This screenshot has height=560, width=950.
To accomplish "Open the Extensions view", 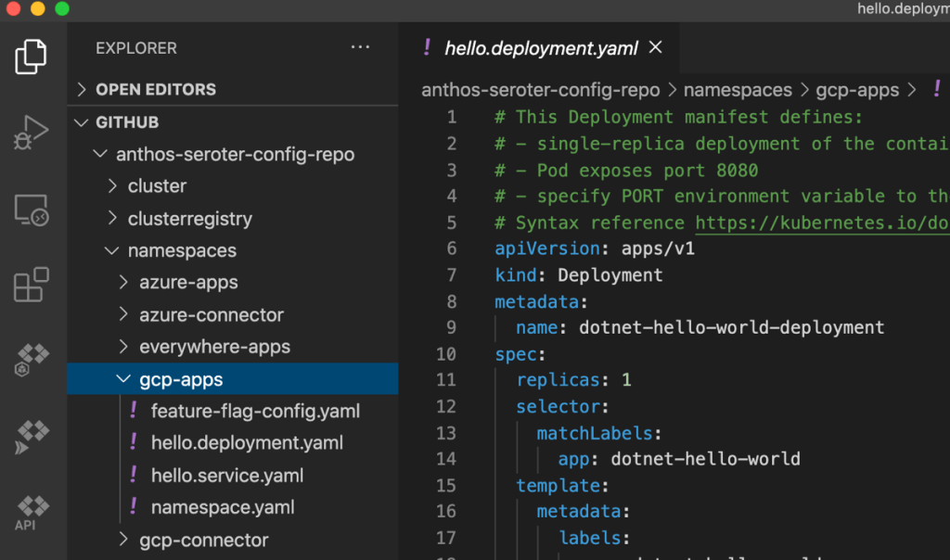I will pyautogui.click(x=31, y=285).
